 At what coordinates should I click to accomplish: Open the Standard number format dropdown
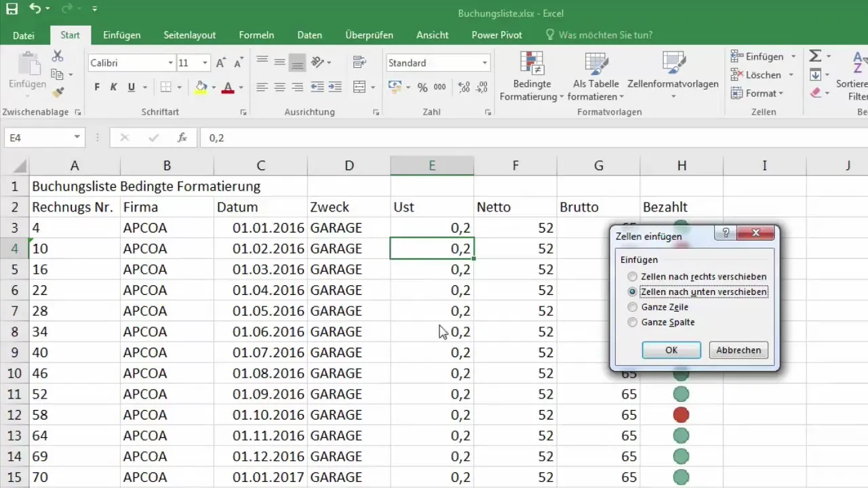485,63
